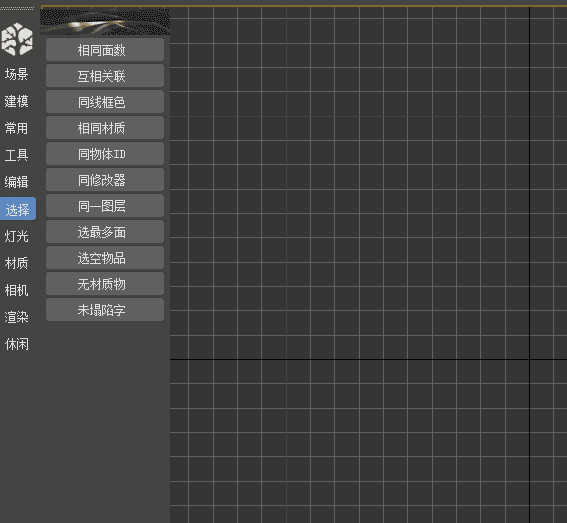The image size is (567, 523).
Task: Open the 材质 sidebar tab
Action: [17, 263]
